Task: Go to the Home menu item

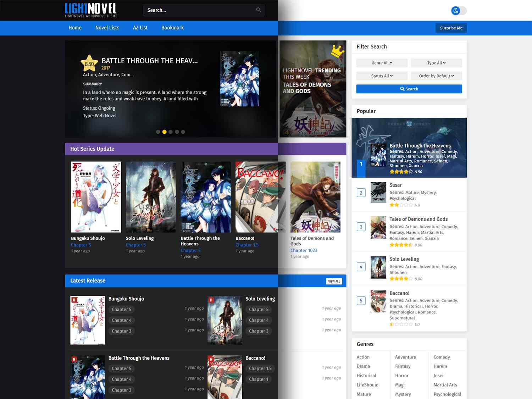Action: point(75,28)
